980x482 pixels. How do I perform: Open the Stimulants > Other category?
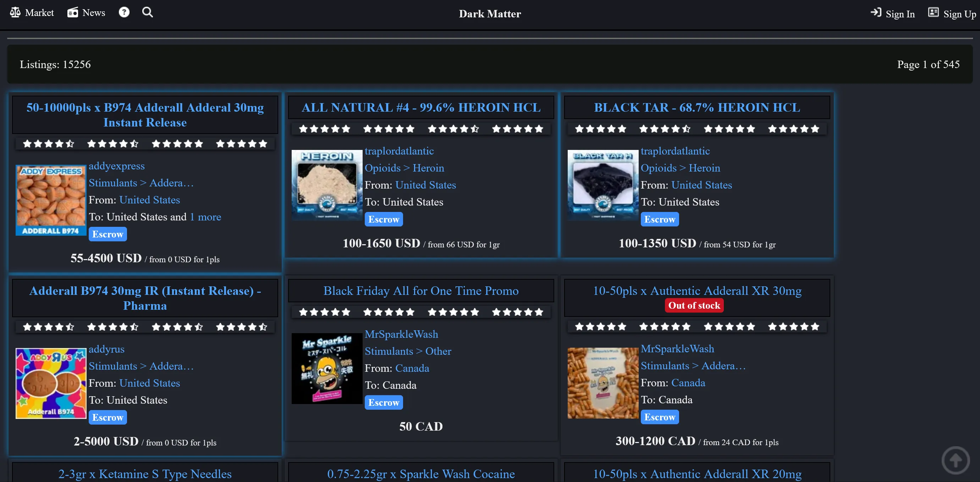click(x=408, y=351)
